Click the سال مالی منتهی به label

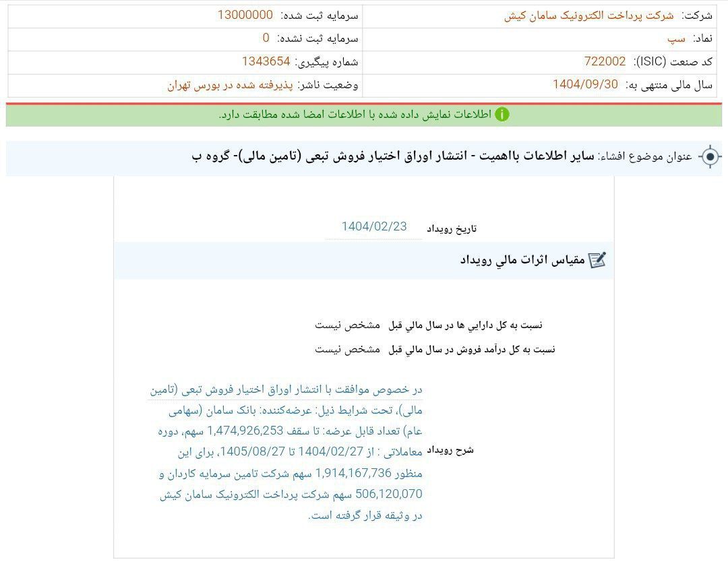click(x=669, y=85)
